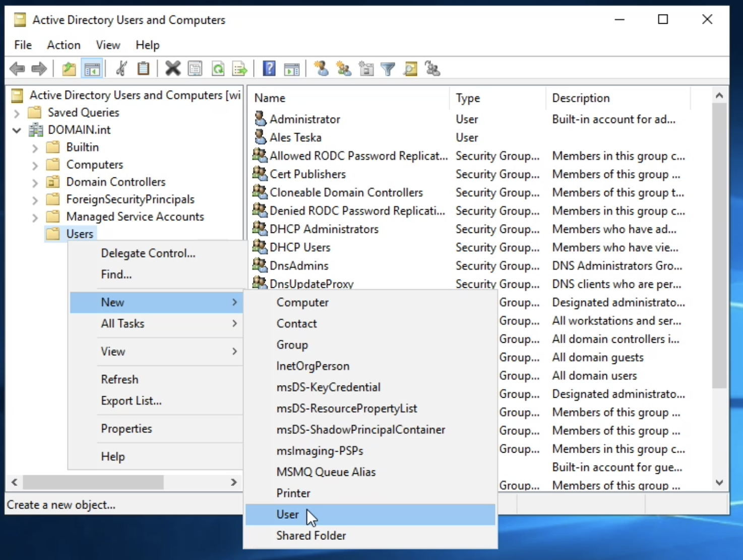
Task: Toggle the Show/Hide Action Pane icon
Action: 292,69
